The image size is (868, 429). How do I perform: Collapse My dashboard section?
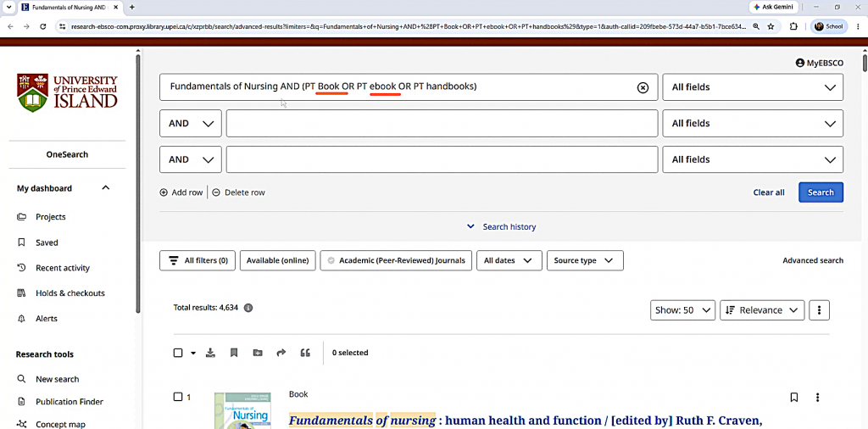pos(106,188)
